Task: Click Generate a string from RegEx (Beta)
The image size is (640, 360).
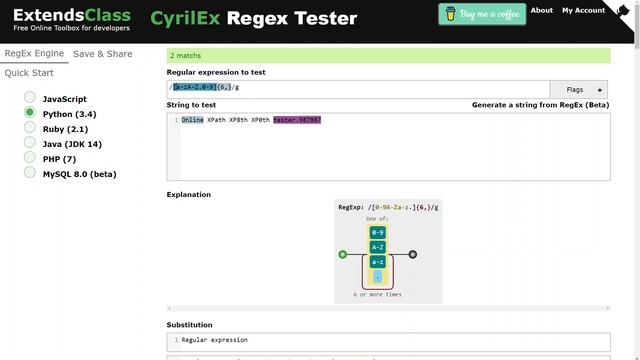Action: (540, 105)
